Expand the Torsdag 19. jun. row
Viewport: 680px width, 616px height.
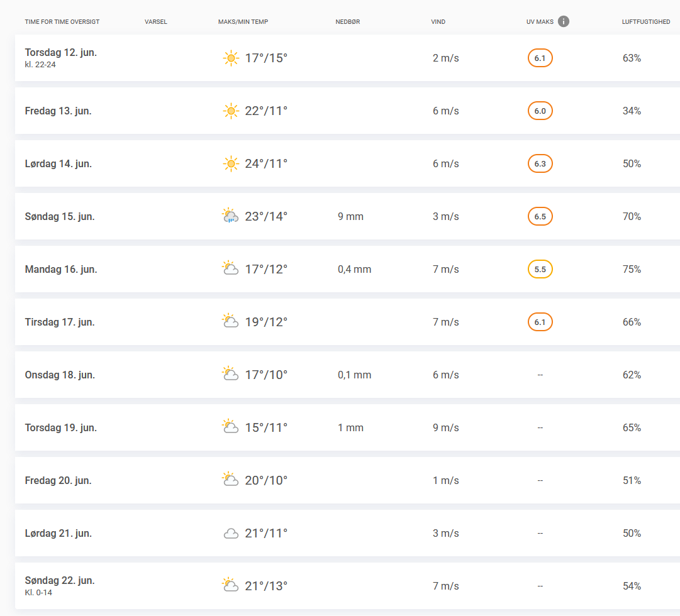click(347, 428)
